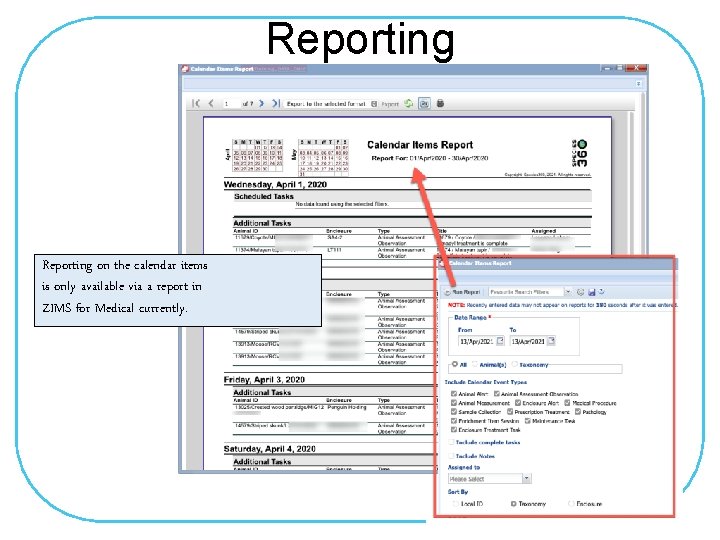
Task: Save search filter with floppy disk icon
Action: (591, 292)
